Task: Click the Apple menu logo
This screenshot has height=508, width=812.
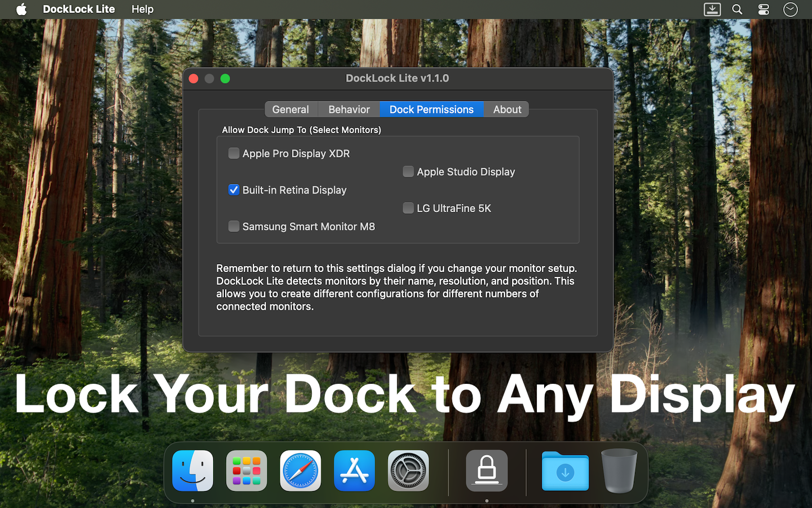Action: pos(21,9)
